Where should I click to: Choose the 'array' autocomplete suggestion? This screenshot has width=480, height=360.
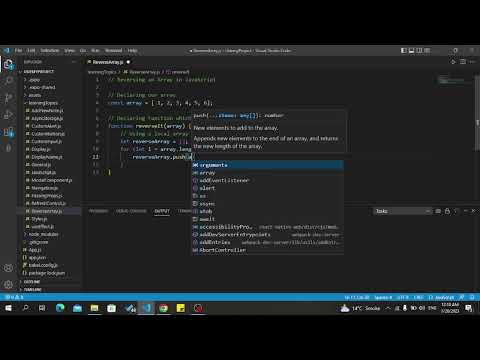268,173
